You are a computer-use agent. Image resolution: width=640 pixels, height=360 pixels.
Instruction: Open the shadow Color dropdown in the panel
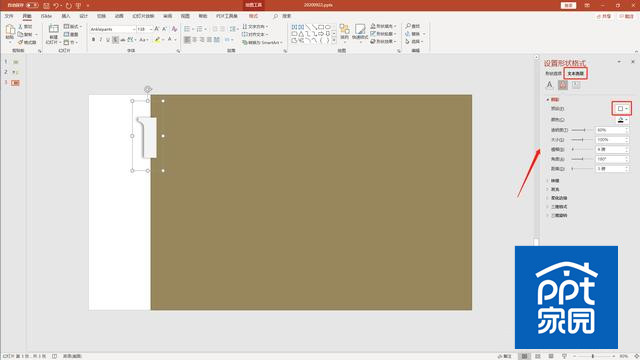[x=622, y=120]
